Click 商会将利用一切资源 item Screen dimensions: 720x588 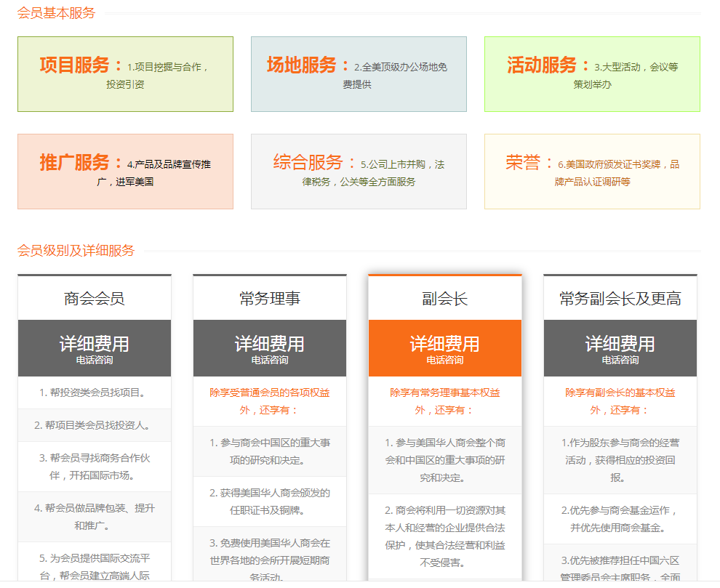(x=445, y=536)
